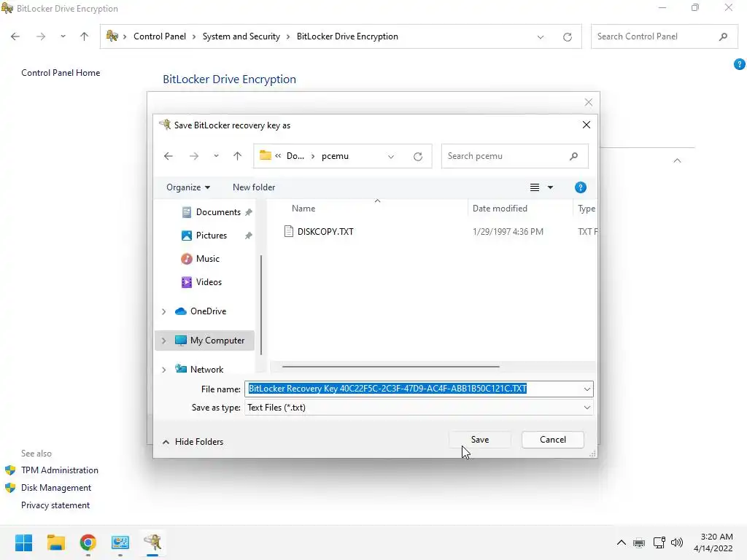Open Control Panel help icon
Screen dimensions: 747x560
click(739, 64)
